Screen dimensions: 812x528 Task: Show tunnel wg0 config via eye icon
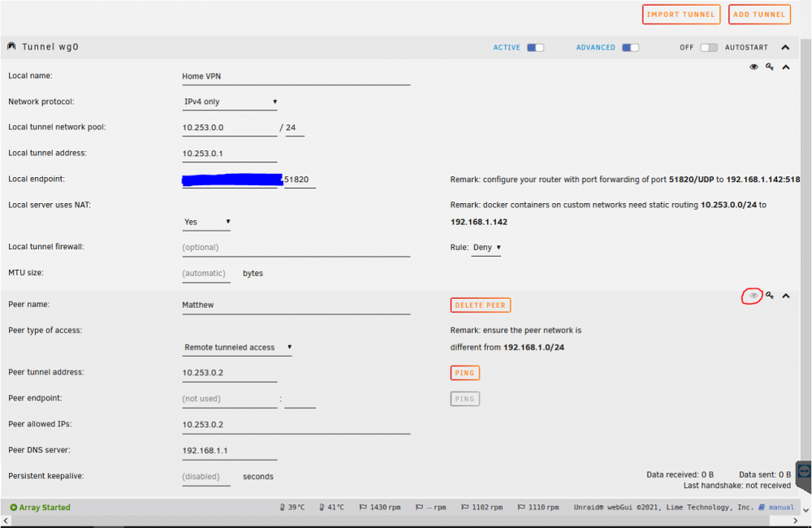pos(754,67)
